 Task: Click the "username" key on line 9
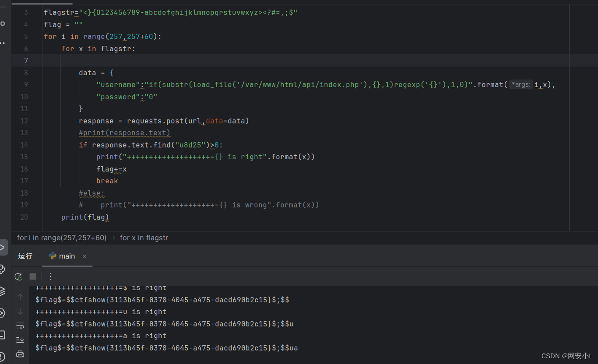[x=118, y=84]
